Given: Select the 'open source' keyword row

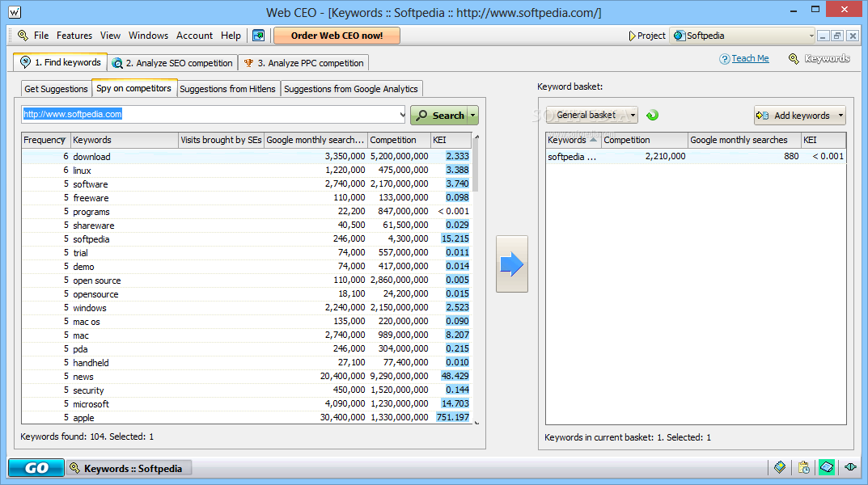Looking at the screenshot, I should [x=247, y=280].
